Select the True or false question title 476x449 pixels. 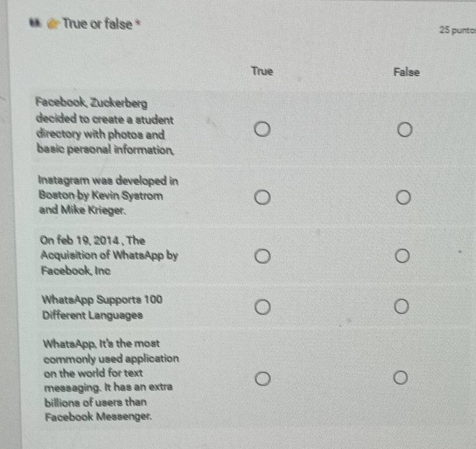pyautogui.click(x=97, y=24)
